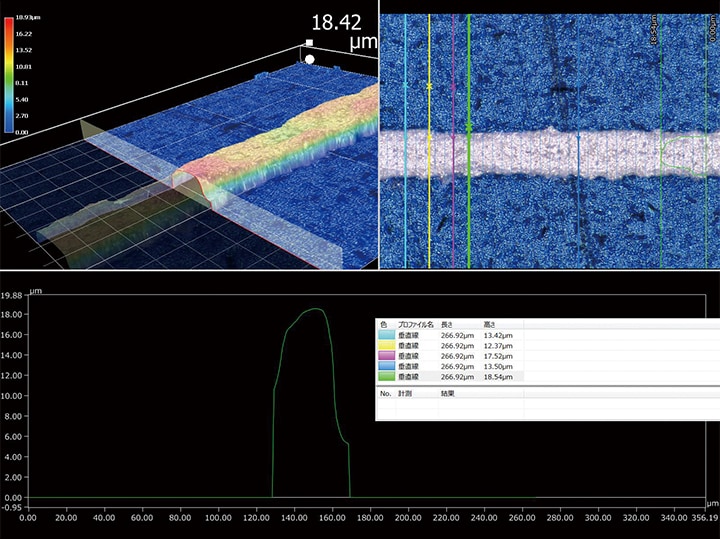Click the 計測 column header
720x539 pixels.
[x=407, y=394]
